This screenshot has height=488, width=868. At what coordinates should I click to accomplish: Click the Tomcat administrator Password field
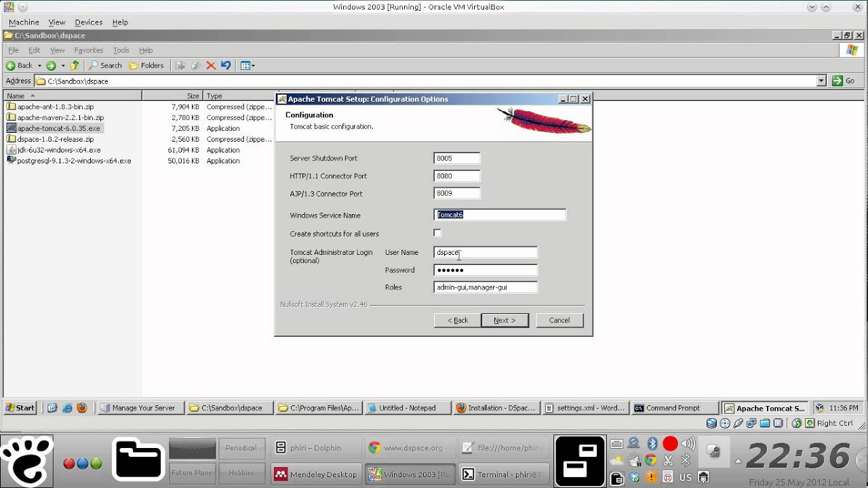tap(486, 270)
